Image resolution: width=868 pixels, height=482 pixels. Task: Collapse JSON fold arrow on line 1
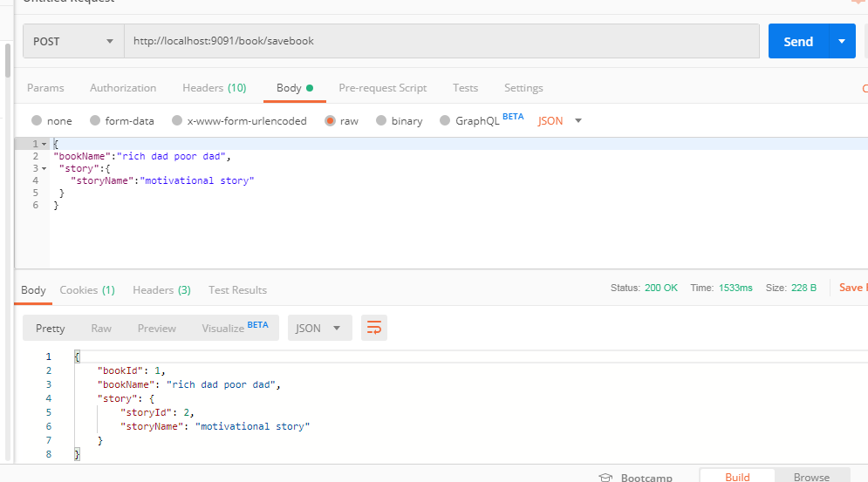(x=43, y=144)
